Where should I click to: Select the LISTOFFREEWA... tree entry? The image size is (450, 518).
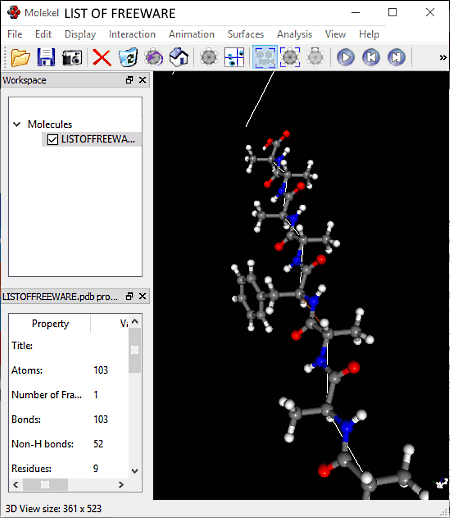coord(98,139)
